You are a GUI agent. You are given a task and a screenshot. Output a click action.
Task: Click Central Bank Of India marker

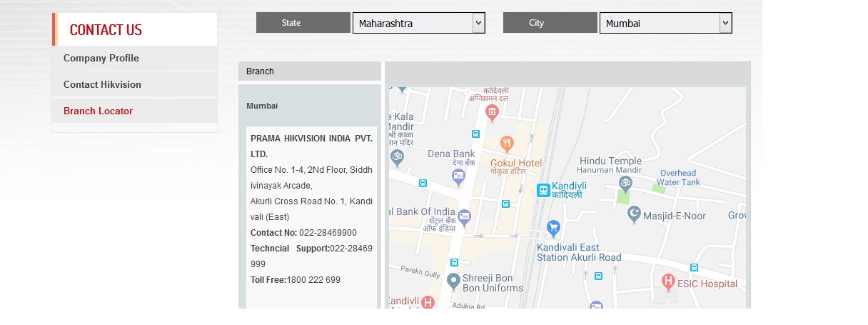tap(465, 216)
